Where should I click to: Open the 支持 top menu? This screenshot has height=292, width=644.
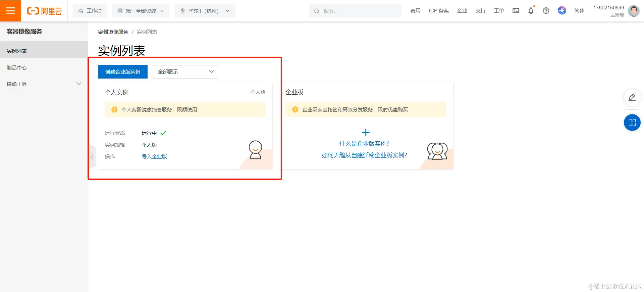coord(481,11)
